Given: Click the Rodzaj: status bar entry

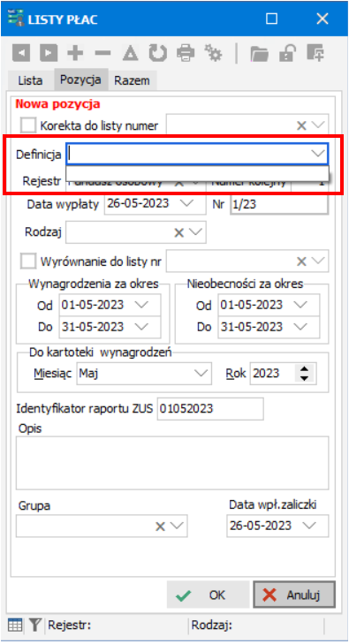Looking at the screenshot, I should click(212, 625).
